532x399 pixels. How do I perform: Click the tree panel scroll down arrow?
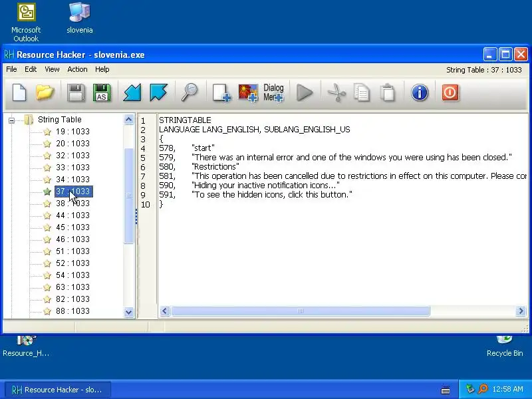click(128, 312)
